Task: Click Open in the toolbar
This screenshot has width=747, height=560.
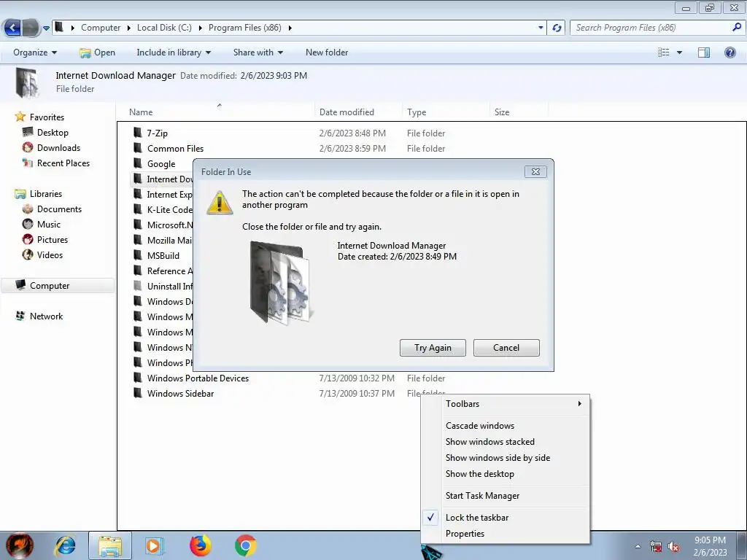Action: pyautogui.click(x=97, y=52)
